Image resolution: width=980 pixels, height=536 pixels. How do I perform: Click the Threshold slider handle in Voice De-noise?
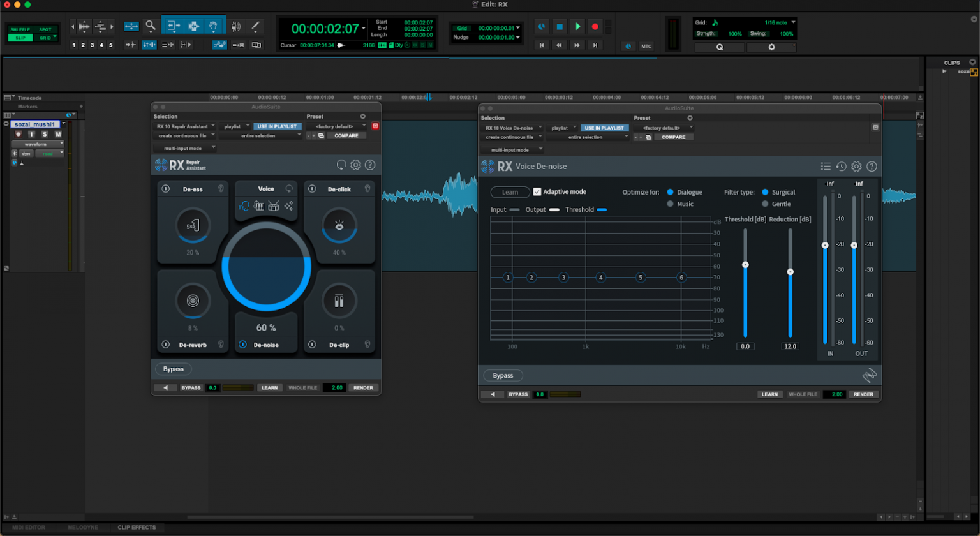pos(746,264)
